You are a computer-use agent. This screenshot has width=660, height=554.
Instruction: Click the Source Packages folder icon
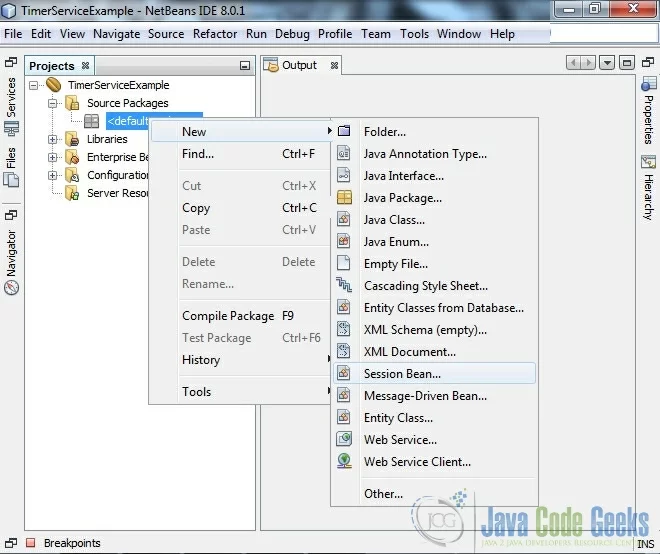[x=72, y=103]
